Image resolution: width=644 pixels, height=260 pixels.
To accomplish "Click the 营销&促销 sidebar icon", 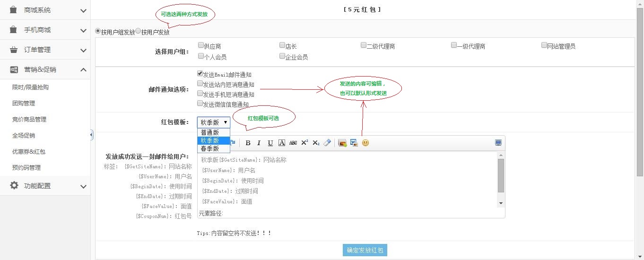I will coord(14,69).
